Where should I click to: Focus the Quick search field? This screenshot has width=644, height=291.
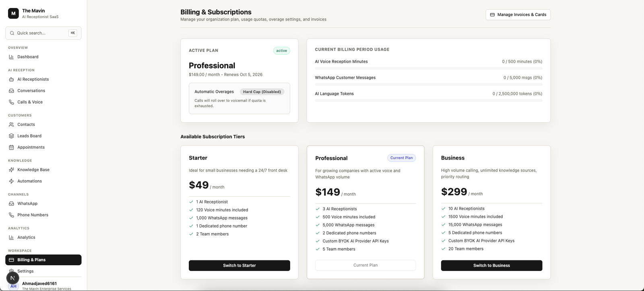click(43, 33)
